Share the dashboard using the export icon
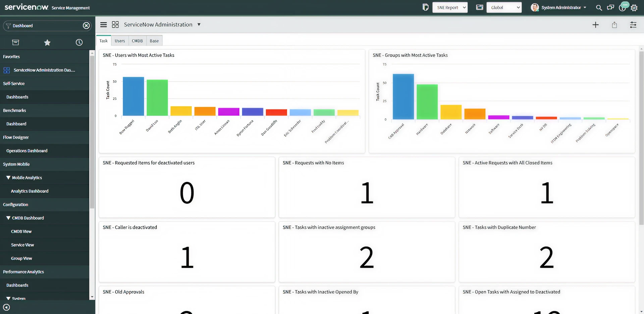 tap(614, 25)
